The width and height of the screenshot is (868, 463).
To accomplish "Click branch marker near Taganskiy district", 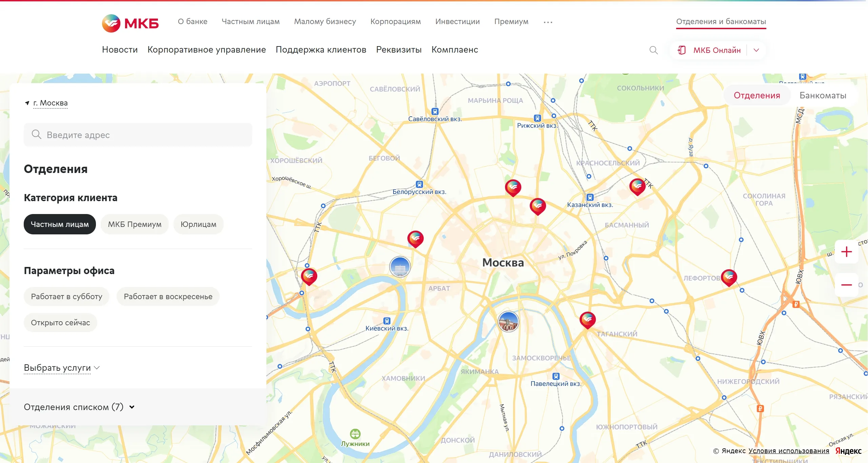I will (x=587, y=320).
